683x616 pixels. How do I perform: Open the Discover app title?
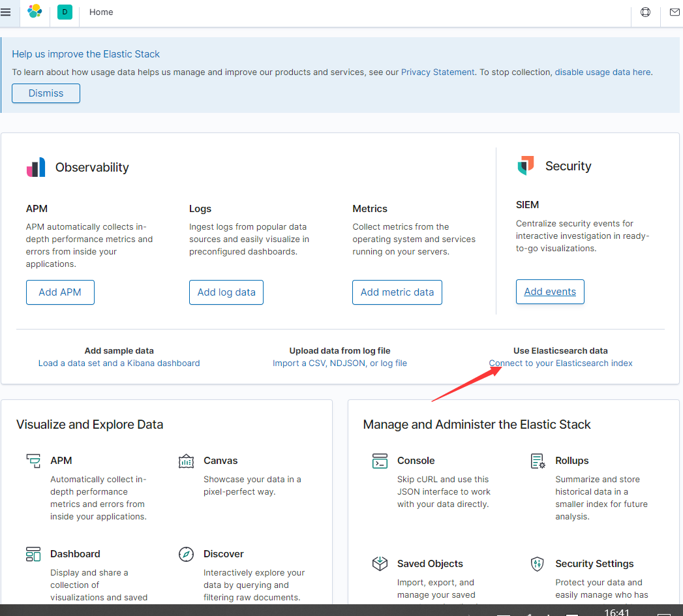click(224, 554)
